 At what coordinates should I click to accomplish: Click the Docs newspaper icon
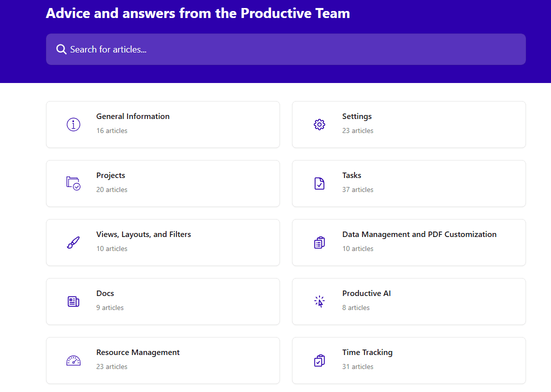pyautogui.click(x=73, y=301)
